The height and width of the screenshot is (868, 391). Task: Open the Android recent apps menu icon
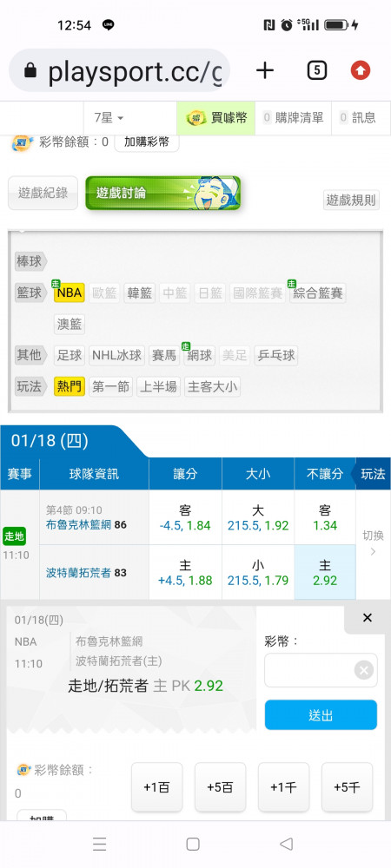(99, 844)
